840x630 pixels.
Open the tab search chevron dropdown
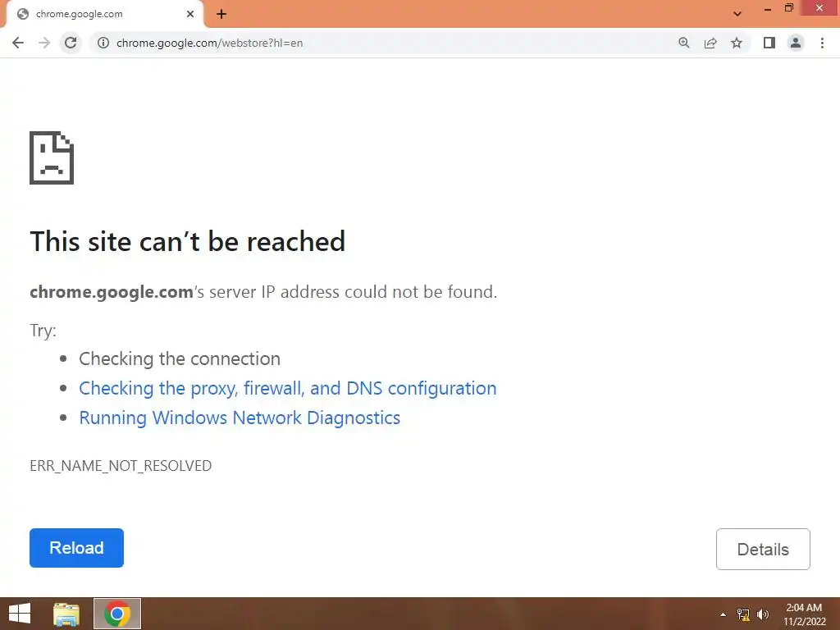[737, 14]
